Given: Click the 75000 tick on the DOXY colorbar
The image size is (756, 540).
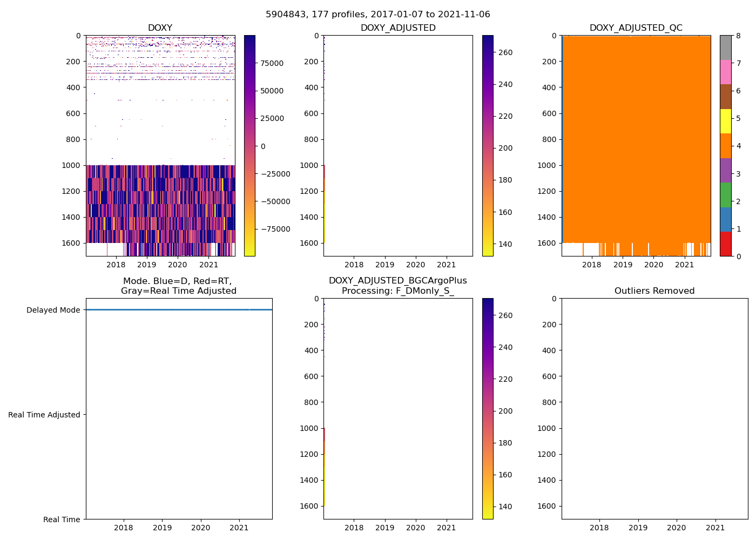Looking at the screenshot, I should [272, 63].
